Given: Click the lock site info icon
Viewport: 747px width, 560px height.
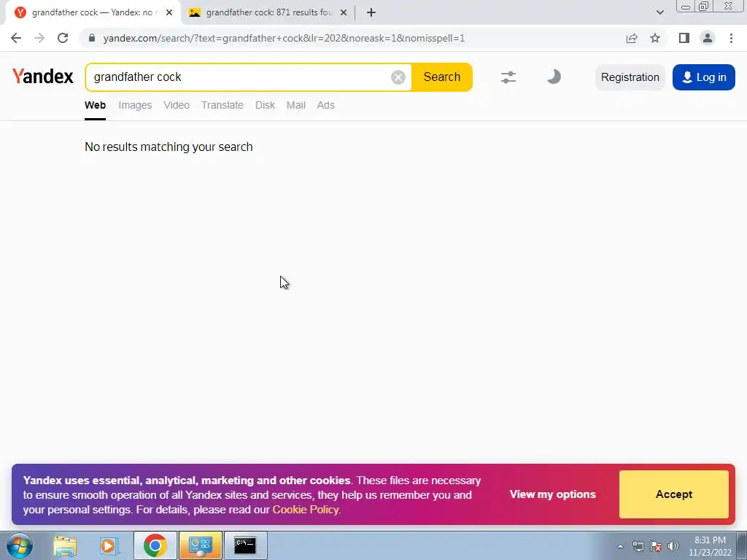Looking at the screenshot, I should (92, 38).
